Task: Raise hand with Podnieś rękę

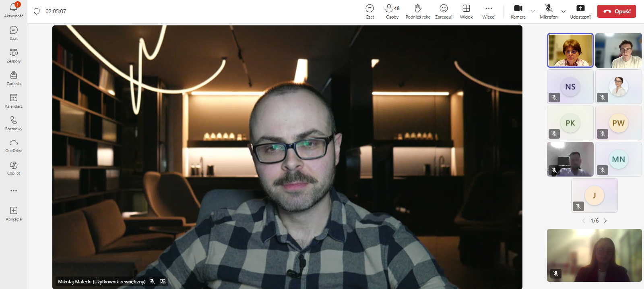Action: tap(418, 11)
